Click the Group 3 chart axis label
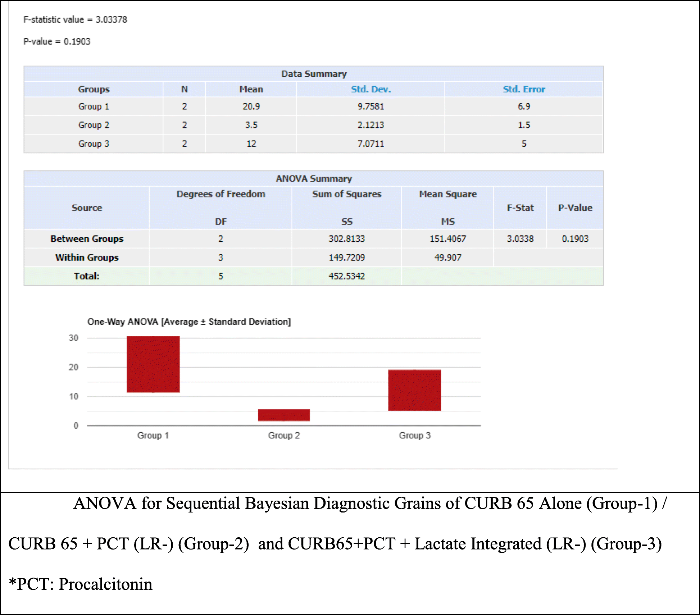The width and height of the screenshot is (700, 615). coord(415,436)
